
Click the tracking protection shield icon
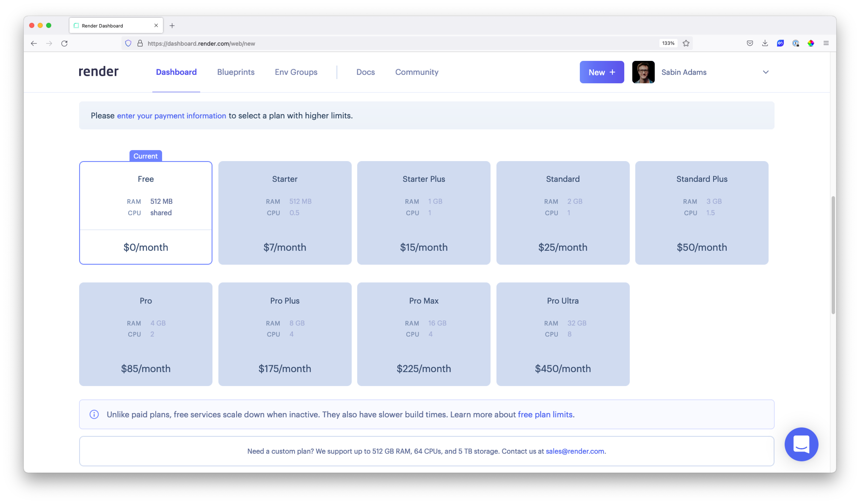[x=128, y=43]
